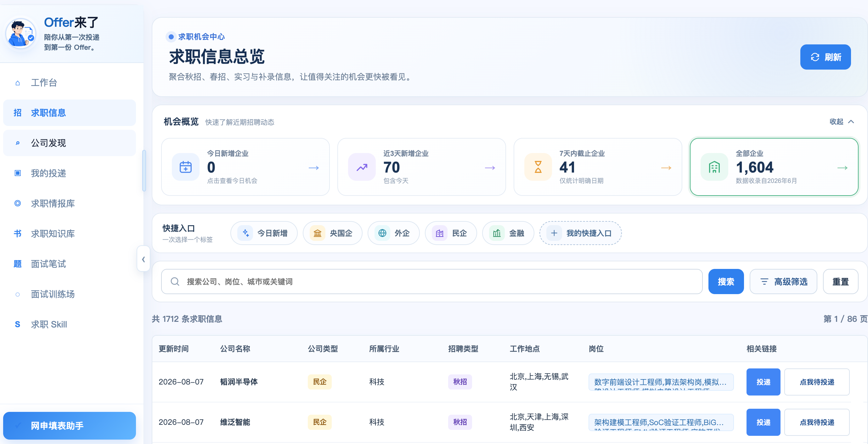Click the calendar icon in 今日新增企业 card

click(185, 167)
